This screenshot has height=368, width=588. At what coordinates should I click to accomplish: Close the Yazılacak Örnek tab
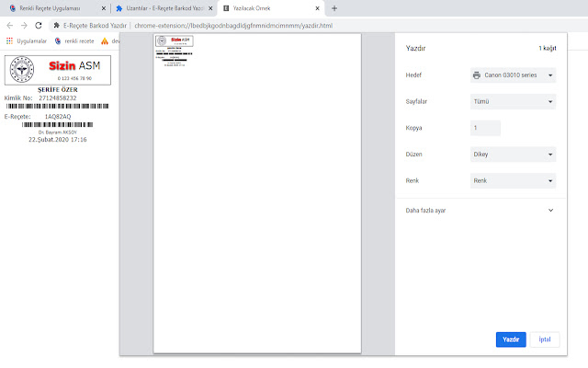(317, 8)
